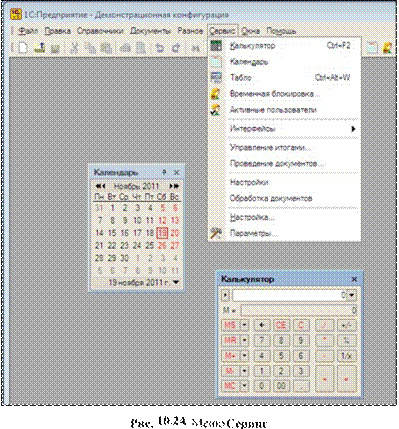399x429 pixels.
Task: Expand the calculator display dropdown arrow
Action: (x=352, y=295)
